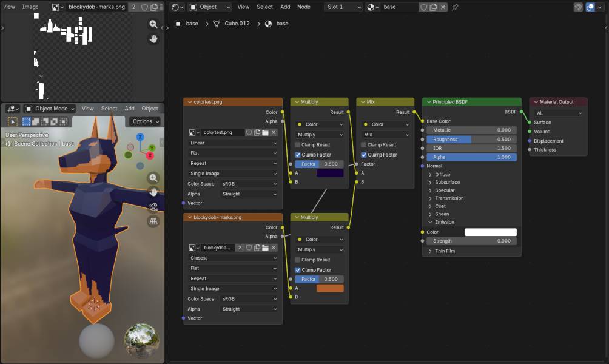Open the folder icon on the colortest.png node
This screenshot has width=609, height=364.
[265, 132]
